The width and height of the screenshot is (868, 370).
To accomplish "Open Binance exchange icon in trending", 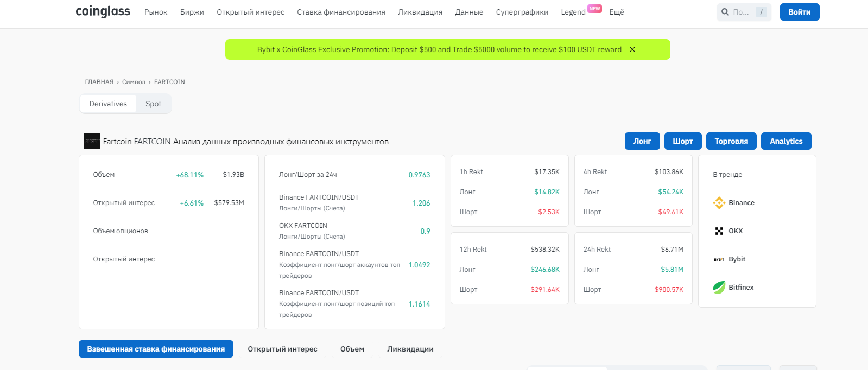I will point(719,203).
